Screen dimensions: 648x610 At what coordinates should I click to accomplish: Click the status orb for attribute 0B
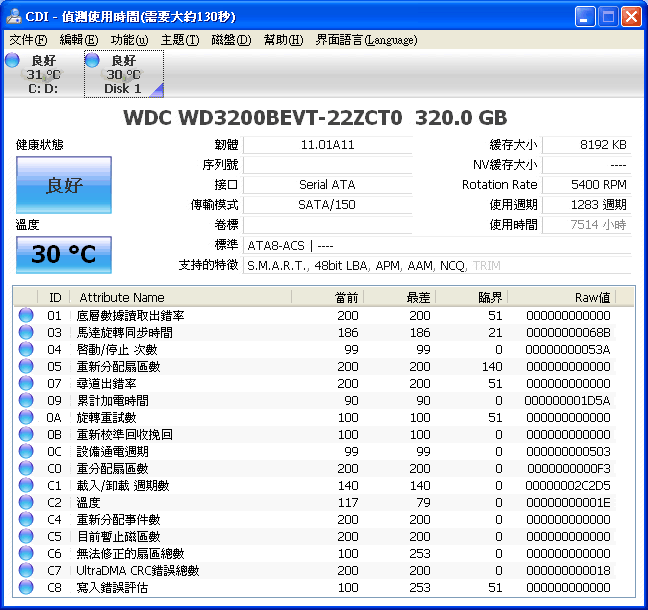[x=26, y=434]
